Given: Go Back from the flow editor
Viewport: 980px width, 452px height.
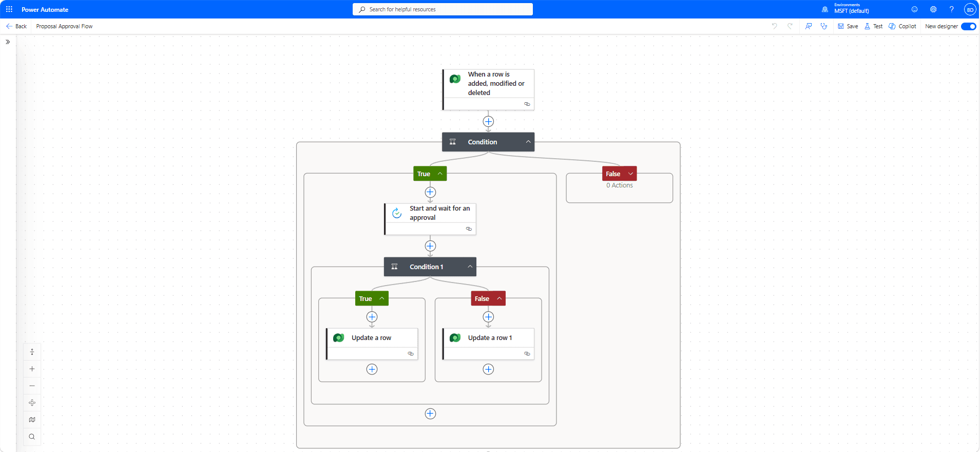Looking at the screenshot, I should 16,26.
